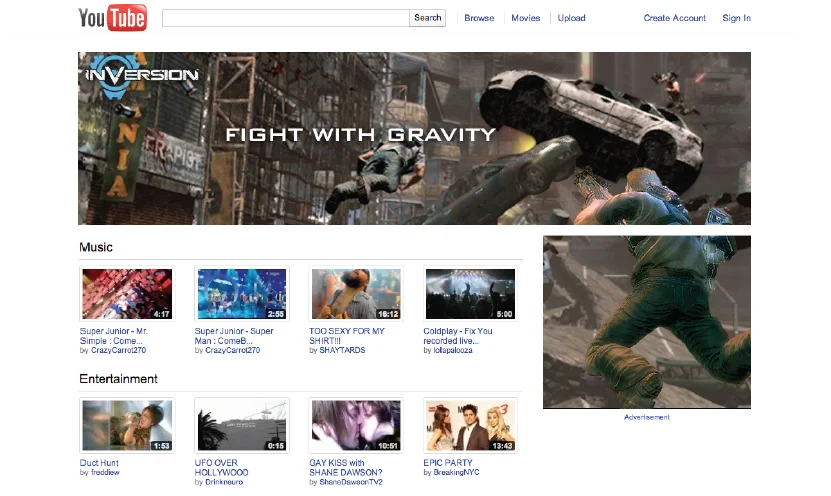Open the Movies menu link

[x=526, y=18]
